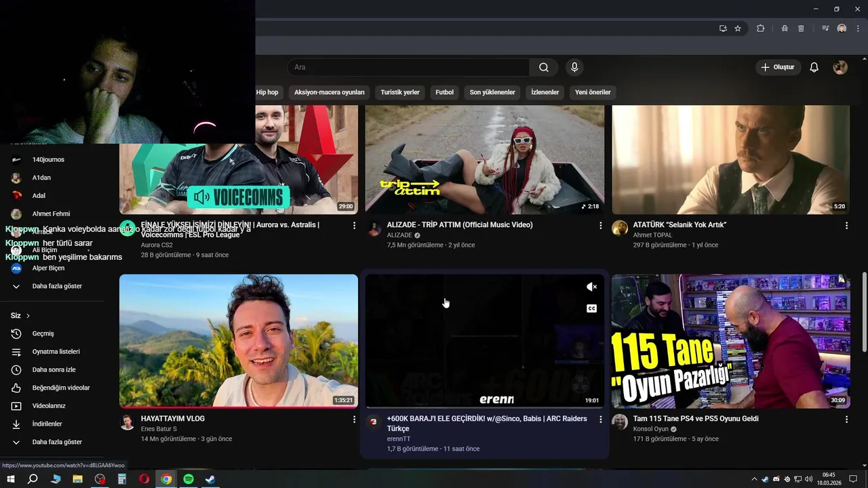Select the Futbol filter chip

click(445, 92)
